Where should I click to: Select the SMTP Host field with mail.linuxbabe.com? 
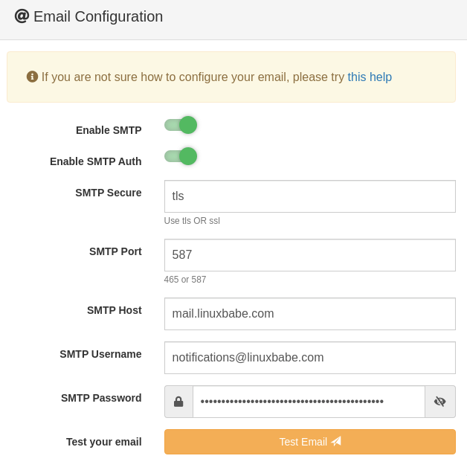(x=309, y=314)
